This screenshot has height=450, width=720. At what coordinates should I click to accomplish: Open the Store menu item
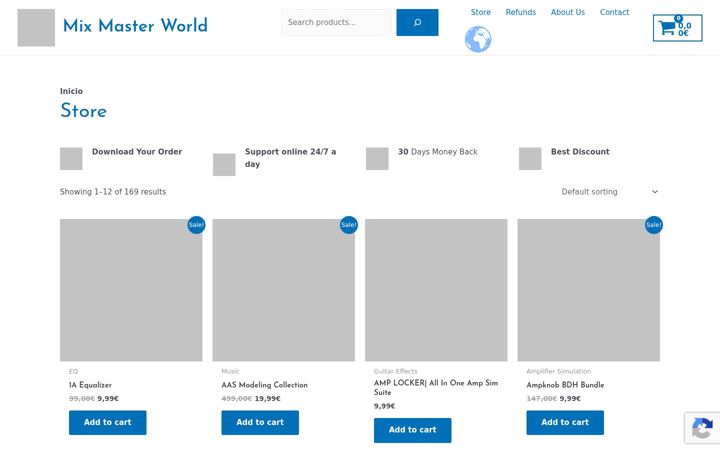tap(480, 12)
